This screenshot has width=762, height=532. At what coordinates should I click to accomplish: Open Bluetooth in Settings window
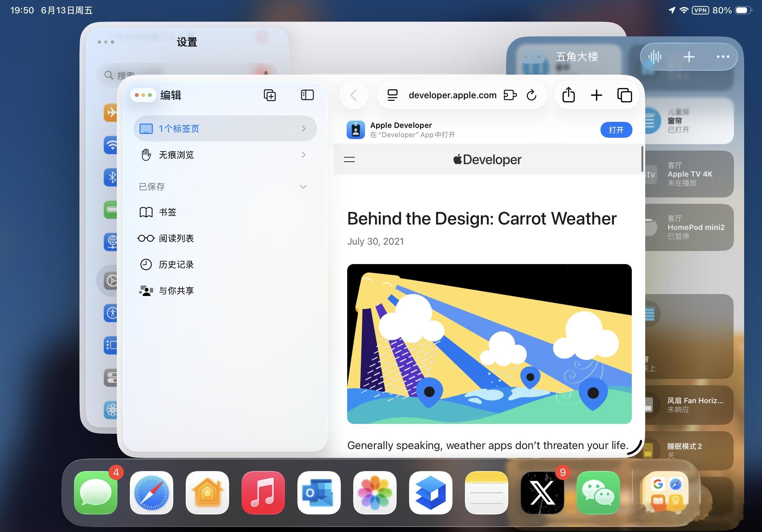coord(110,177)
